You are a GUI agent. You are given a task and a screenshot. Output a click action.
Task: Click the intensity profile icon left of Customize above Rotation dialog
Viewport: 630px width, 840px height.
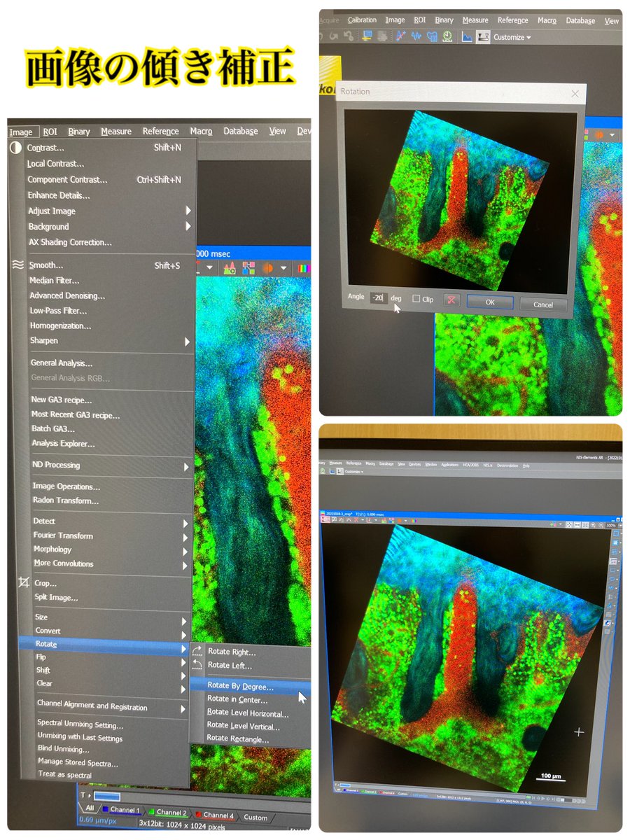click(483, 36)
